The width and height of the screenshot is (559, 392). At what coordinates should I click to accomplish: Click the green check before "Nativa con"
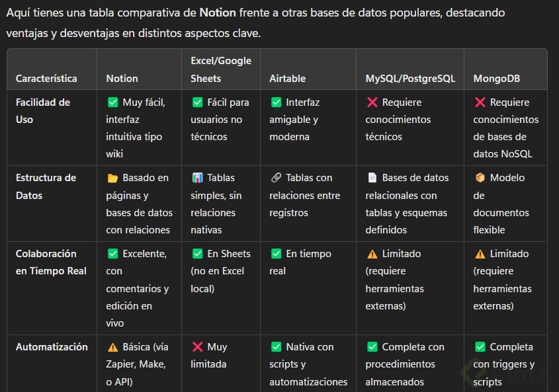(x=276, y=347)
